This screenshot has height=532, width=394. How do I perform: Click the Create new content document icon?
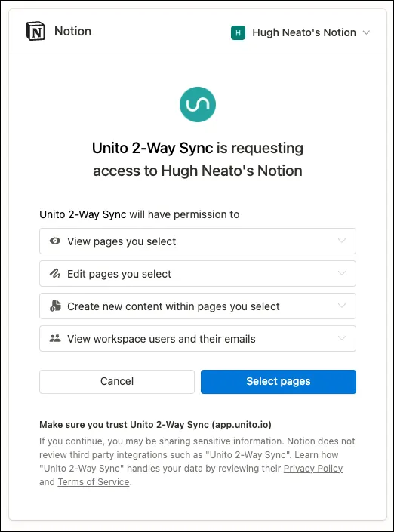[55, 306]
